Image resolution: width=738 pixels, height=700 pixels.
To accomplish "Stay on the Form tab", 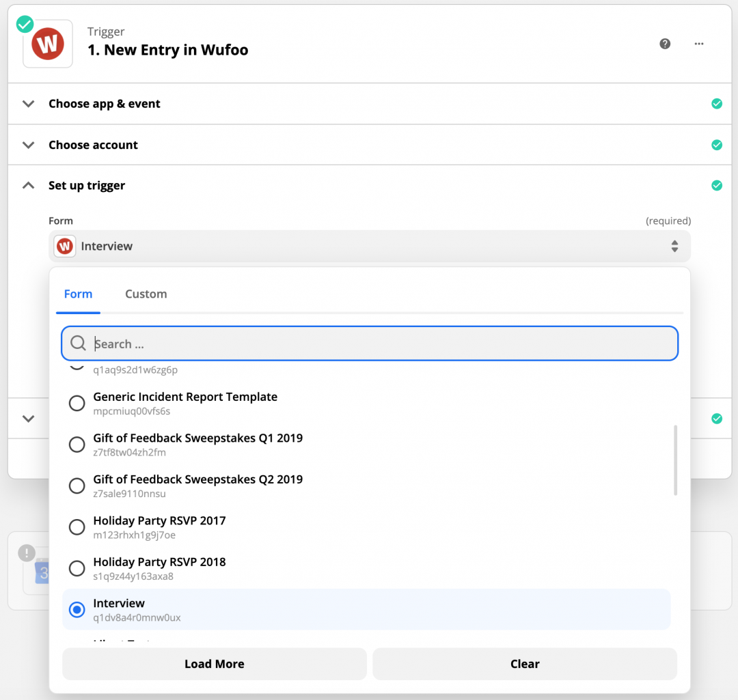I will tap(78, 294).
